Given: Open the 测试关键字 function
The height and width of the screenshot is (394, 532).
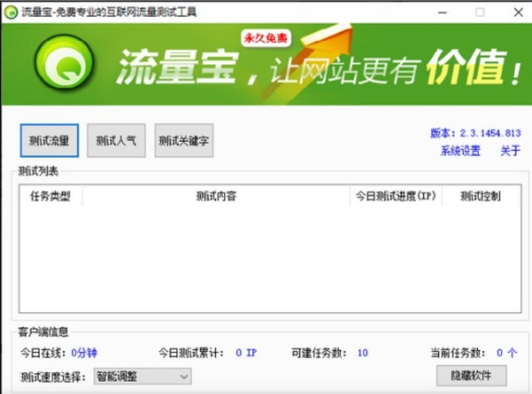Looking at the screenshot, I should tap(184, 141).
